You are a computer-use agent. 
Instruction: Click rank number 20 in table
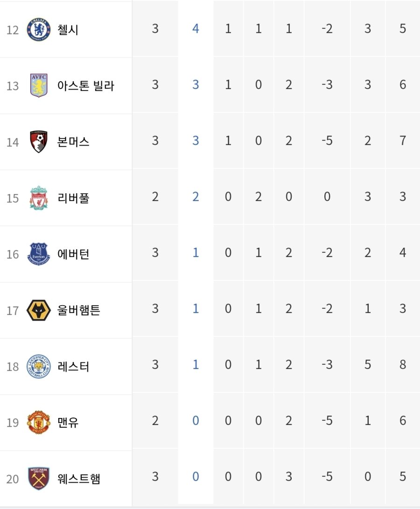click(x=13, y=479)
